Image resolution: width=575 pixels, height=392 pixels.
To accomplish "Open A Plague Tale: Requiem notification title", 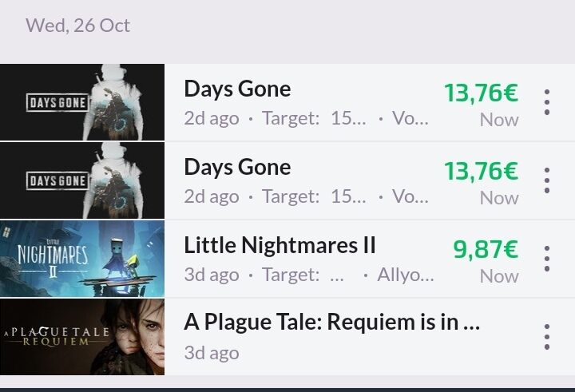I will pos(332,323).
